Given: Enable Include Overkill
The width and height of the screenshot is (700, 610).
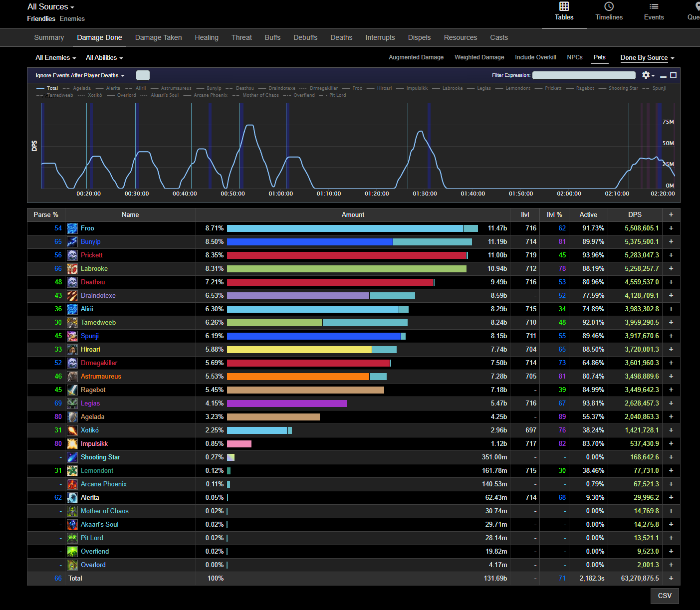Looking at the screenshot, I should click(535, 57).
